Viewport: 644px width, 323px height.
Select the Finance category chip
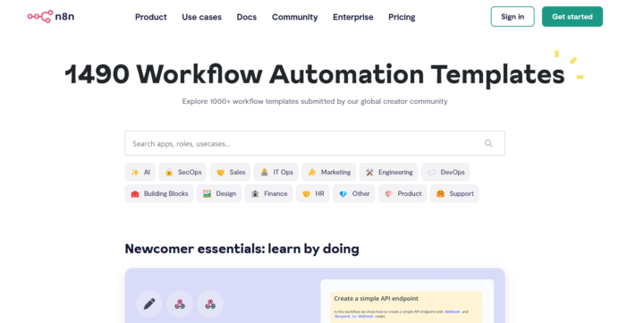click(268, 193)
